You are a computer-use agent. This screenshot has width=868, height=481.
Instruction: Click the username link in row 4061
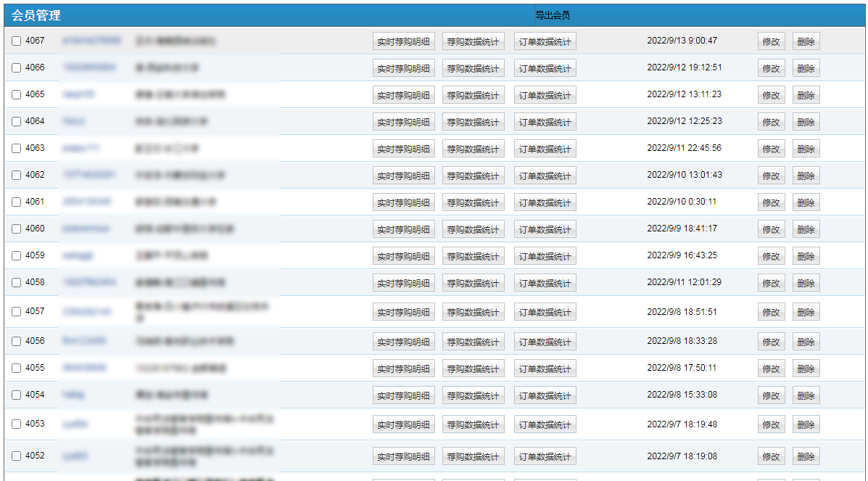click(86, 202)
